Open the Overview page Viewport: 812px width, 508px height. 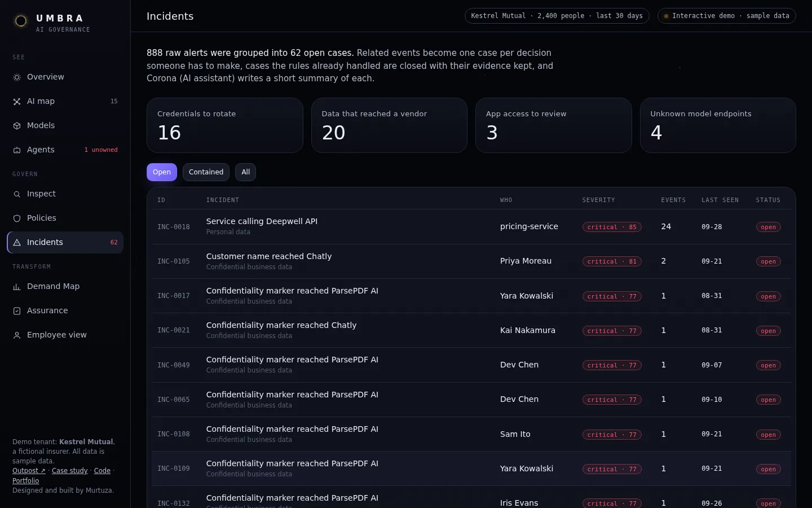[x=65, y=77]
